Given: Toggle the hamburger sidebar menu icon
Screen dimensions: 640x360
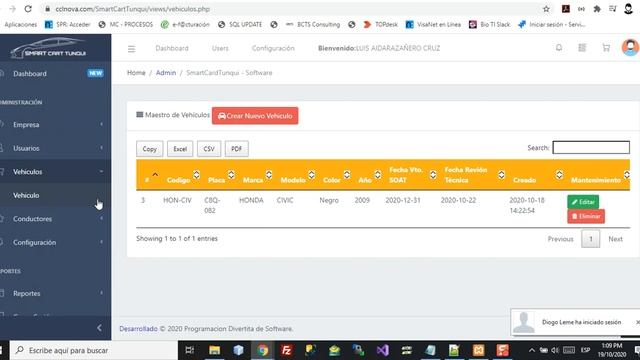Looking at the screenshot, I should pos(131,49).
